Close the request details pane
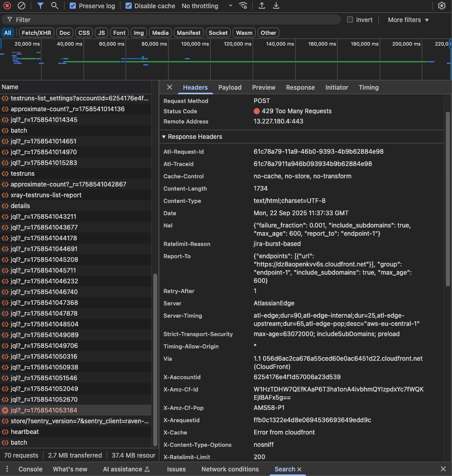 tap(170, 88)
